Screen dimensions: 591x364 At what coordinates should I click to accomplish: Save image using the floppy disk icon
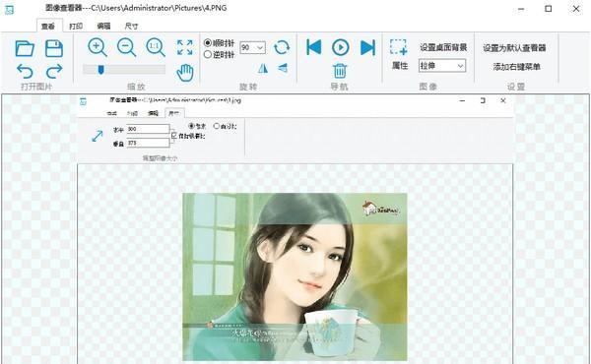[x=54, y=48]
